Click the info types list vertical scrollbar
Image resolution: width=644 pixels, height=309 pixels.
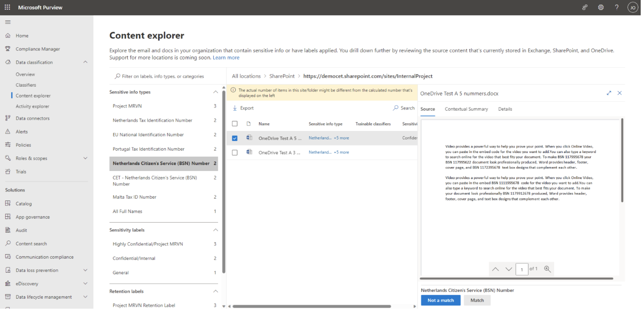coord(224,182)
